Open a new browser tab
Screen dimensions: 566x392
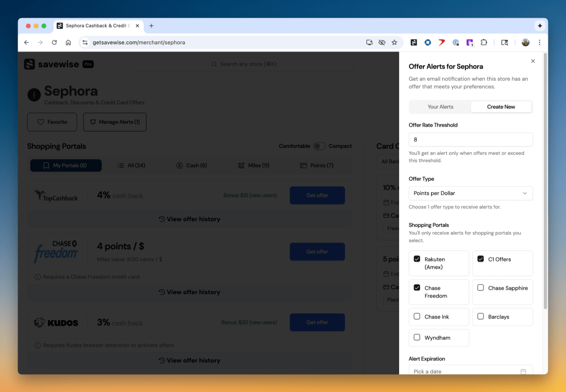coord(151,26)
